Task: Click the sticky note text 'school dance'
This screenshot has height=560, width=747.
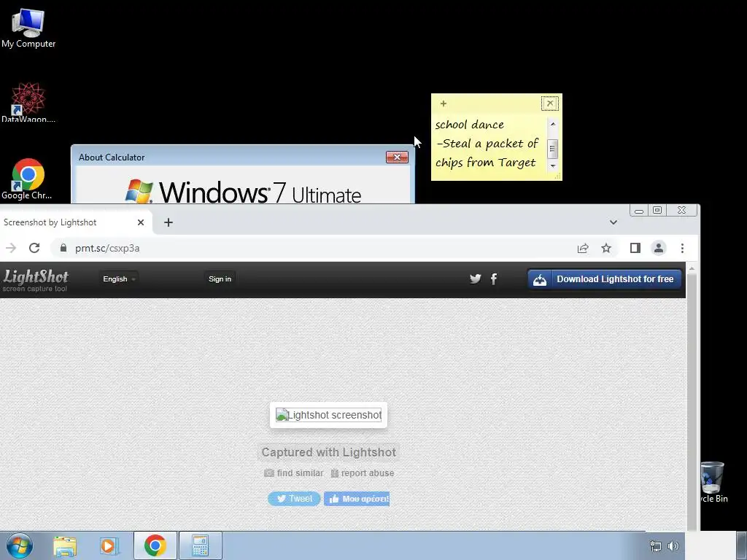Action: 469,125
